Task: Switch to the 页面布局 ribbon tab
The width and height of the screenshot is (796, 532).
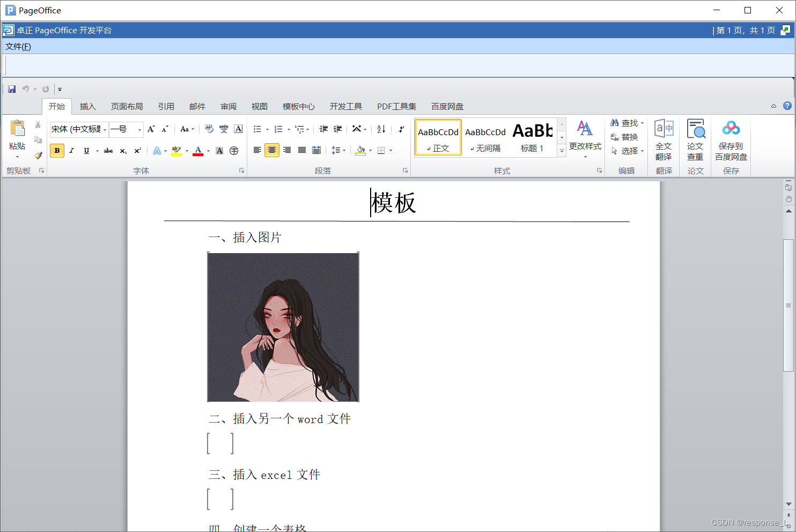Action: 127,106
